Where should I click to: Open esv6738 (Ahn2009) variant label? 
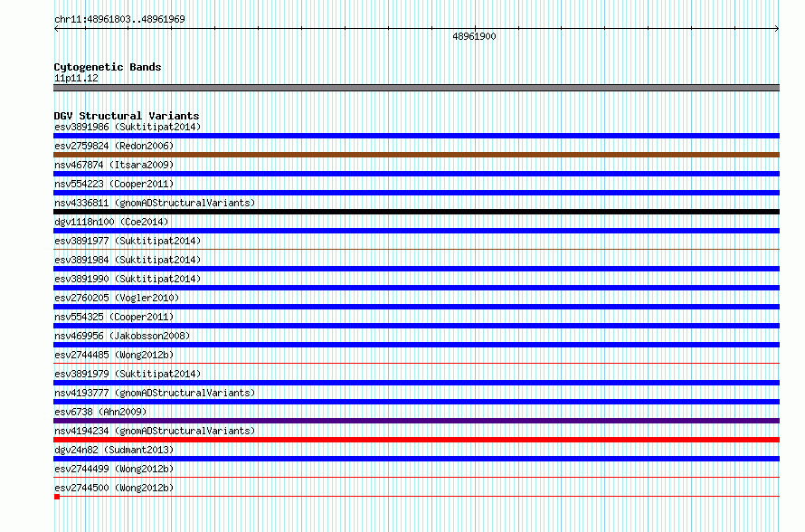(x=100, y=412)
